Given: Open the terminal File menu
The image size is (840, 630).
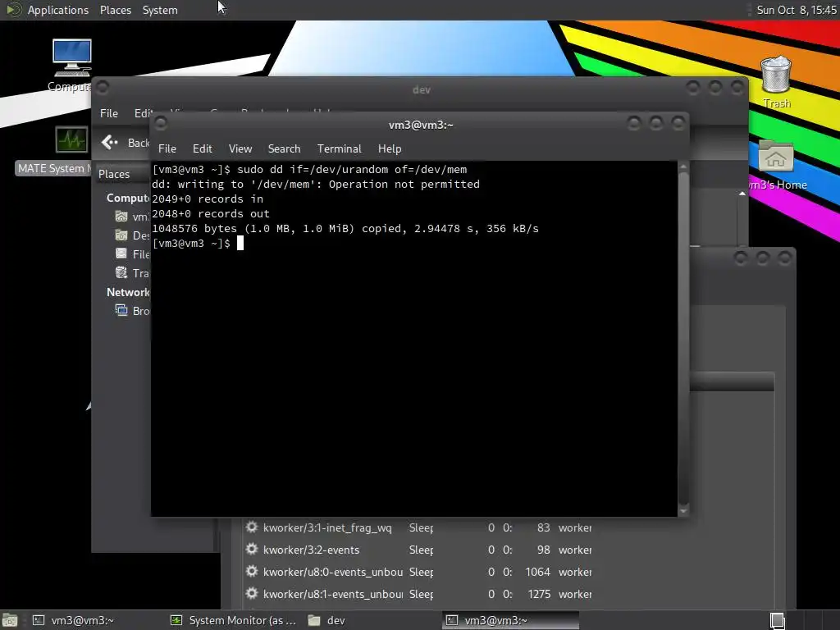Looking at the screenshot, I should pos(167,148).
